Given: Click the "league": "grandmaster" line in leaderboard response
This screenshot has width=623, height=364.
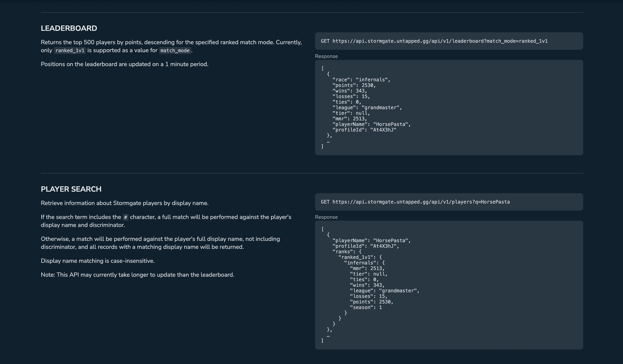Looking at the screenshot, I should (367, 108).
